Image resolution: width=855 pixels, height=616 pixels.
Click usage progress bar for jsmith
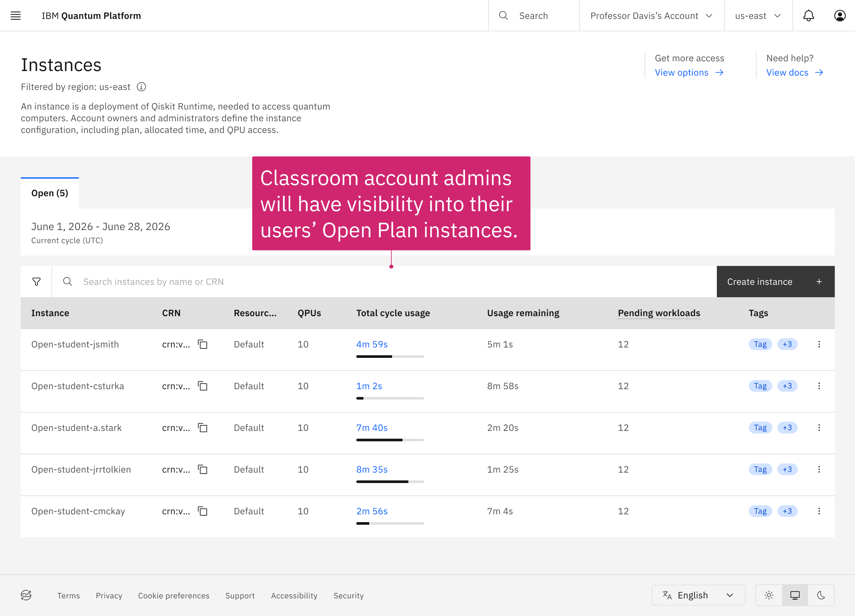[390, 356]
